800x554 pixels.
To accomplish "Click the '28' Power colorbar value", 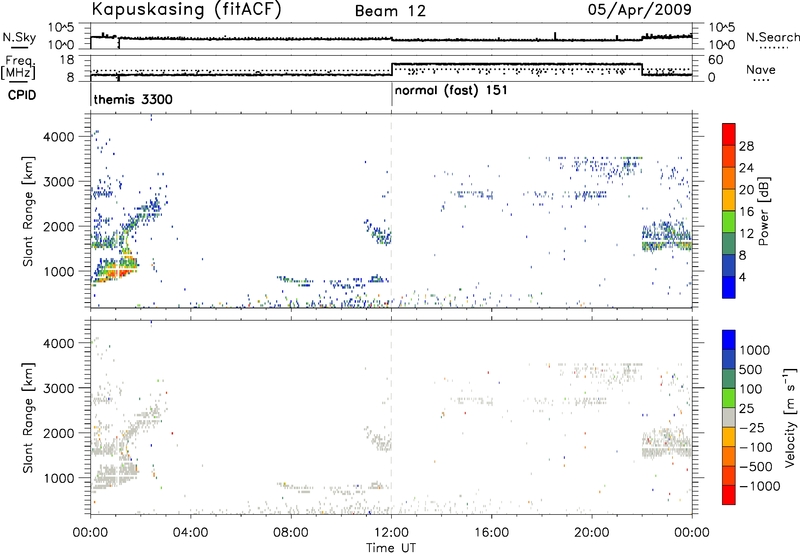I will 746,146.
